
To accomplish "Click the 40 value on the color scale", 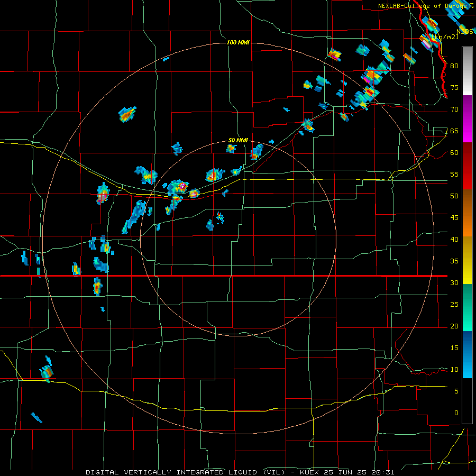I will click(x=454, y=239).
